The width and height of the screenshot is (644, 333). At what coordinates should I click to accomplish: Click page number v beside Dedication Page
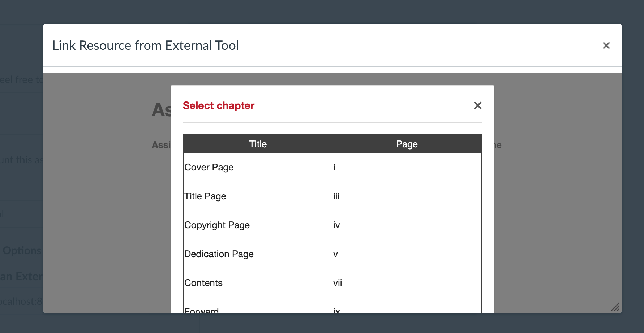pyautogui.click(x=336, y=254)
